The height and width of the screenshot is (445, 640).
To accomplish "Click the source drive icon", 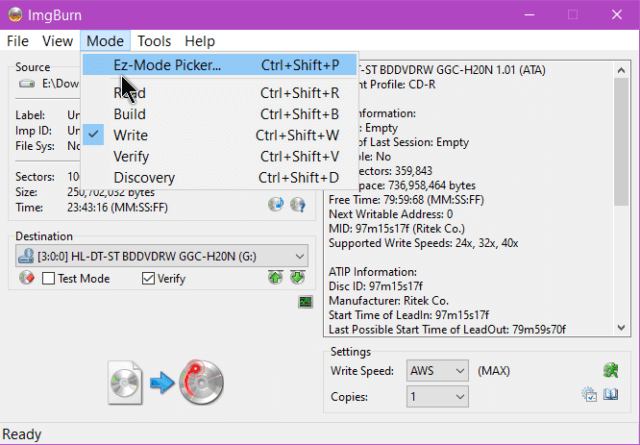I will click(x=27, y=84).
